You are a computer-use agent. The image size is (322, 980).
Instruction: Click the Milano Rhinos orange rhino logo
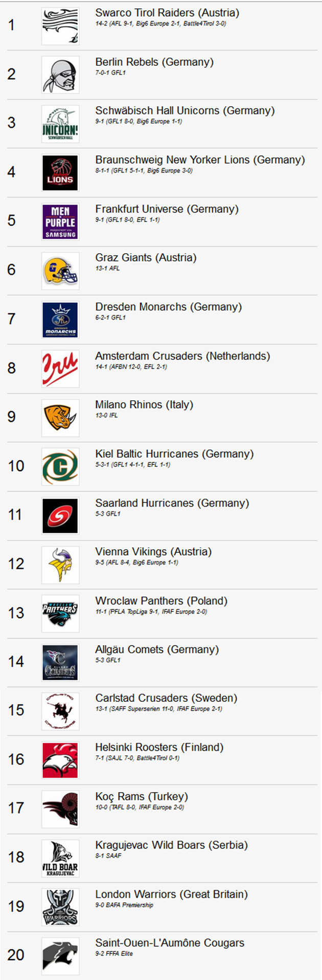60,418
